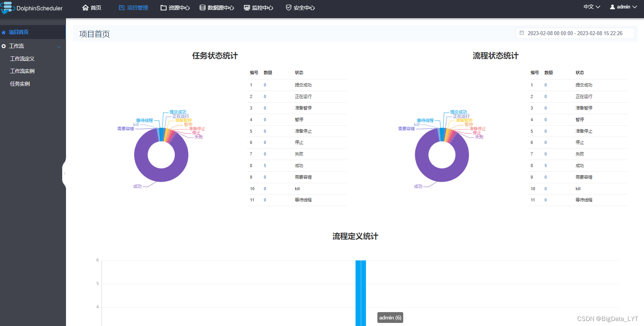Collapse the 工作流 sidebar group
This screenshot has width=644, height=326.
click(33, 46)
